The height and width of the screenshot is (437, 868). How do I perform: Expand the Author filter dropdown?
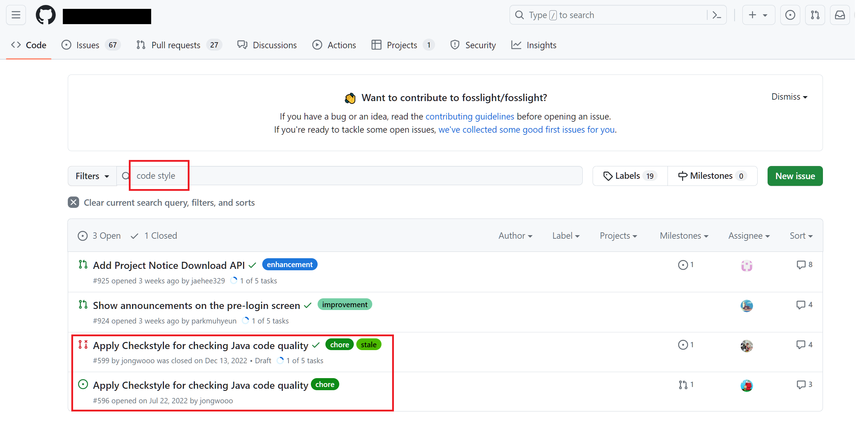tap(515, 236)
